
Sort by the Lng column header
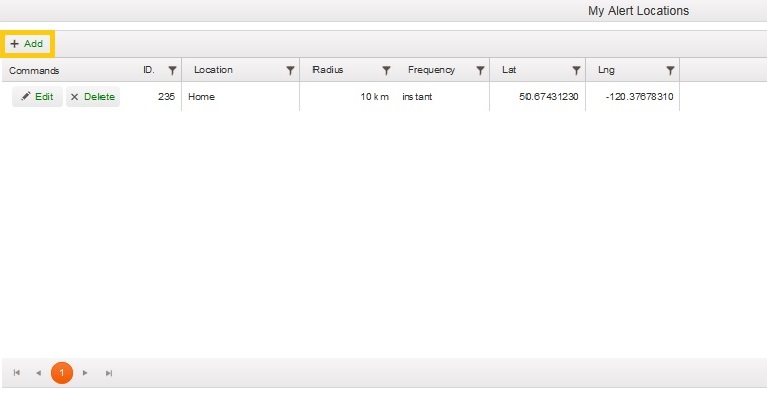(606, 70)
